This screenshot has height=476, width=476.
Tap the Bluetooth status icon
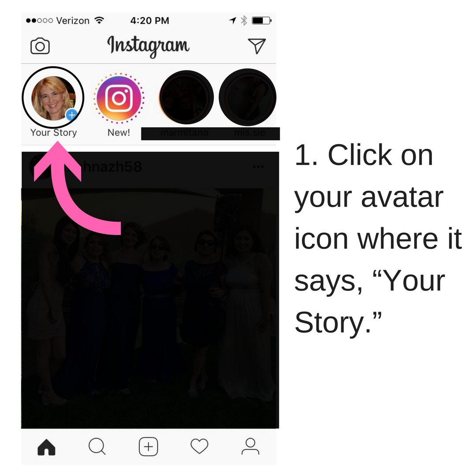[244, 20]
